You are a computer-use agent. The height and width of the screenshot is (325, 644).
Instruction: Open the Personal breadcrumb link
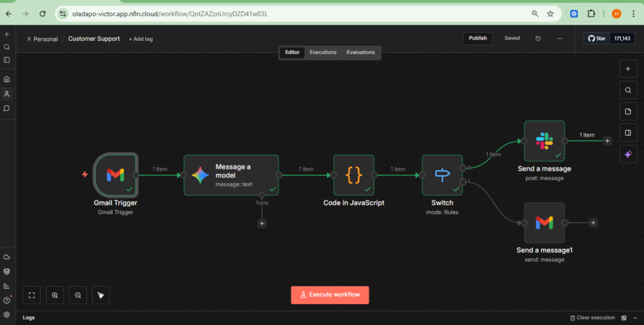(42, 39)
